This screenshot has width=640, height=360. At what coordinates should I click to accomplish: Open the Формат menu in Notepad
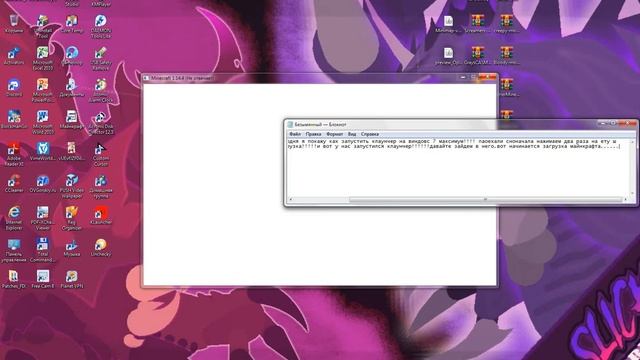[x=335, y=134]
